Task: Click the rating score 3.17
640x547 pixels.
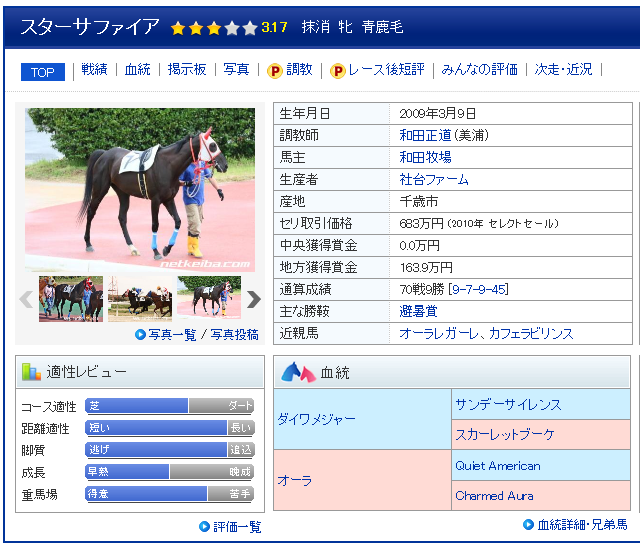Action: (274, 28)
